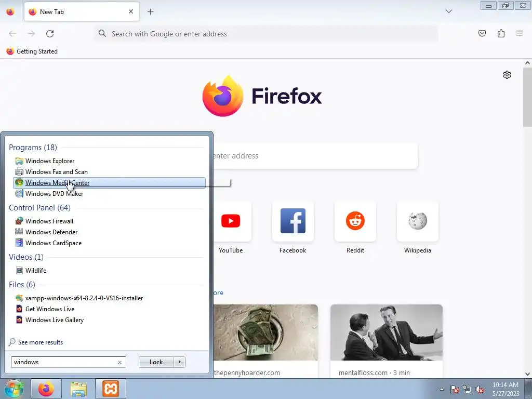Open Files (6) category header
Image resolution: width=532 pixels, height=399 pixels.
(x=22, y=284)
